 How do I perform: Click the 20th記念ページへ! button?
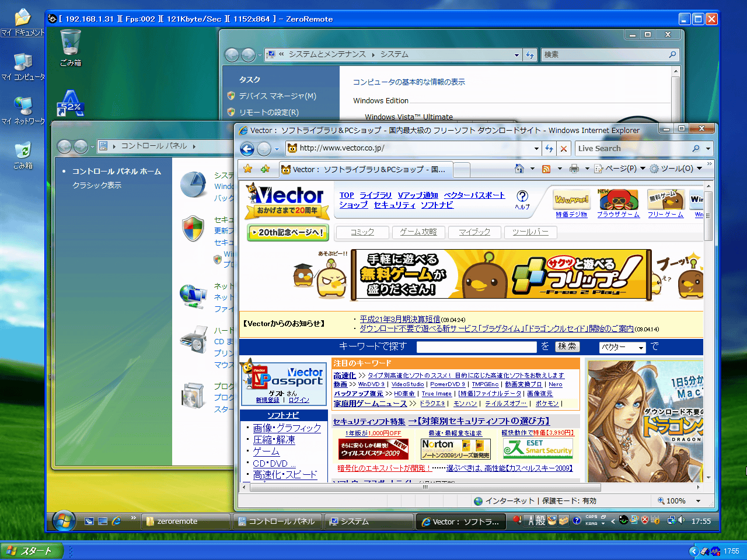click(288, 232)
